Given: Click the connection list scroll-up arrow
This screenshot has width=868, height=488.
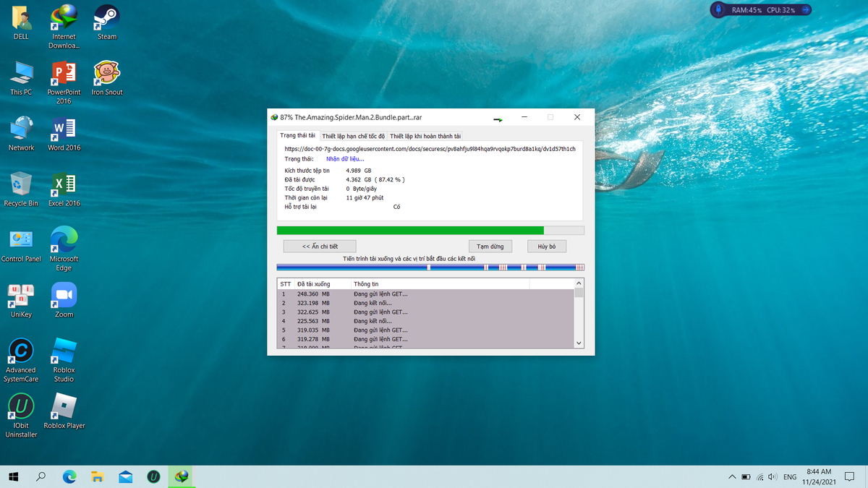Looking at the screenshot, I should (x=579, y=283).
